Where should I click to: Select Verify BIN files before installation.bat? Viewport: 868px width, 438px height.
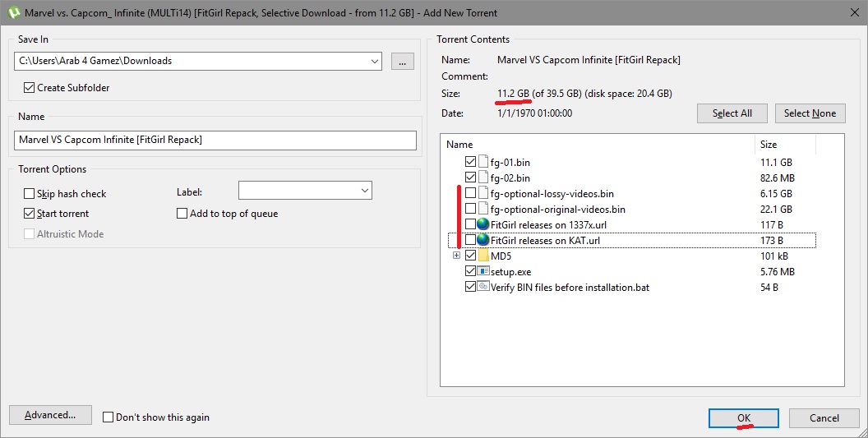[x=570, y=288]
